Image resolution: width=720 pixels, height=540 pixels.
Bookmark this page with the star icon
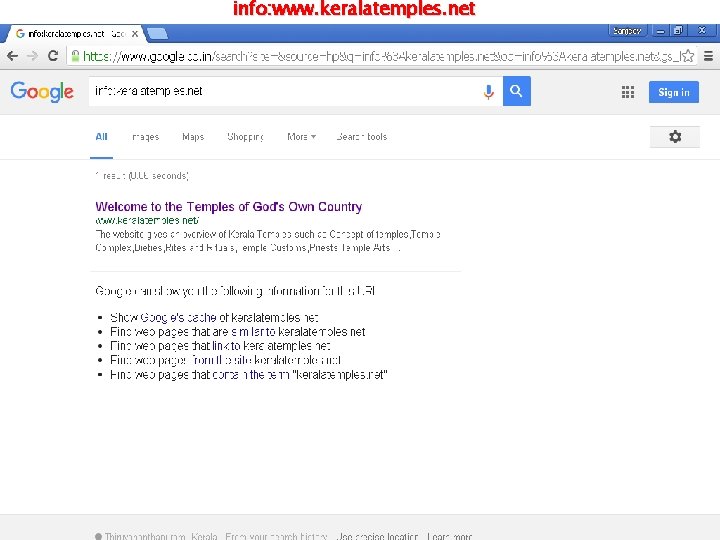[x=687, y=56]
